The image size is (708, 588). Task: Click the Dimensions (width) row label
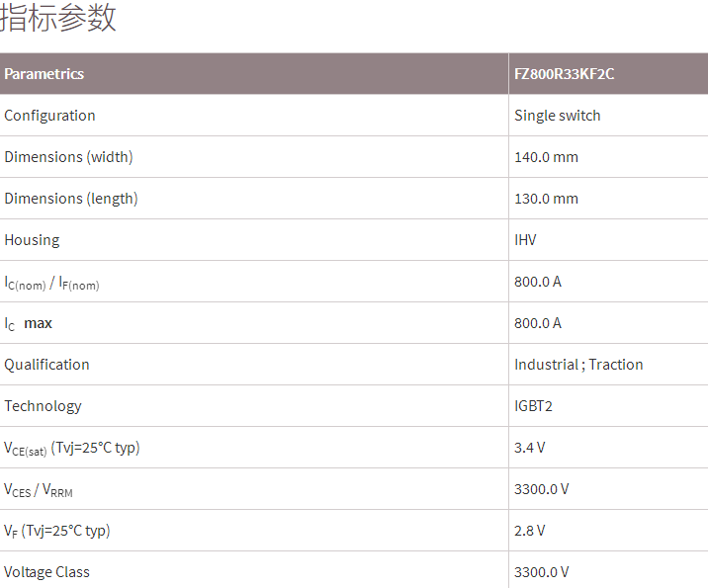pyautogui.click(x=68, y=157)
